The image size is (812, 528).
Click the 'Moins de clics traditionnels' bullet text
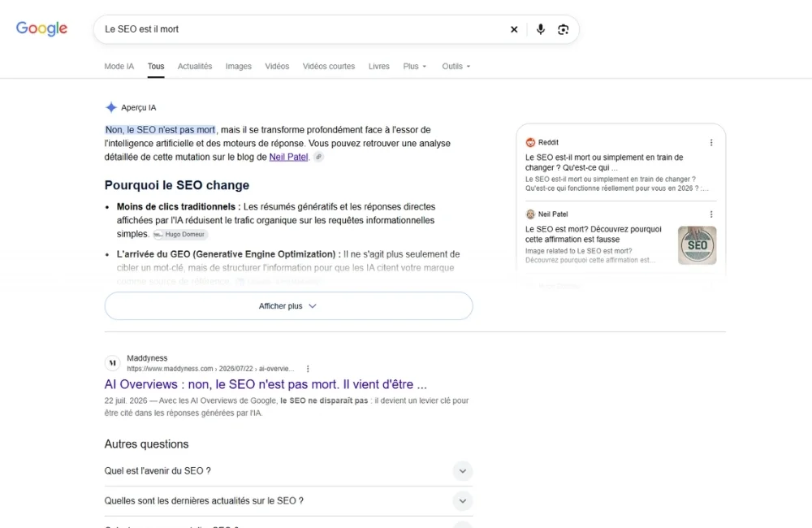[x=179, y=207]
